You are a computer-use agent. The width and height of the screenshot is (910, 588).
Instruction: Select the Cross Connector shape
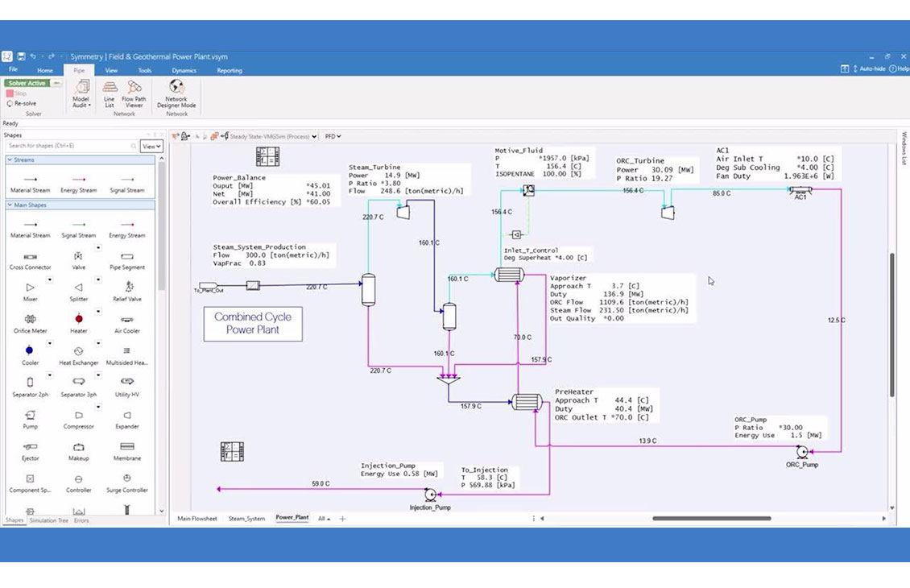point(30,260)
